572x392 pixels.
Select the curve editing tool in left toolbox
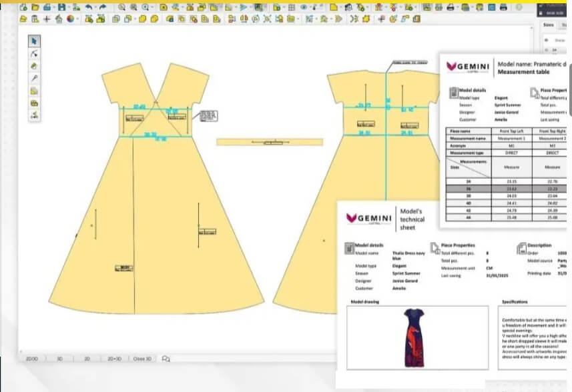point(34,54)
